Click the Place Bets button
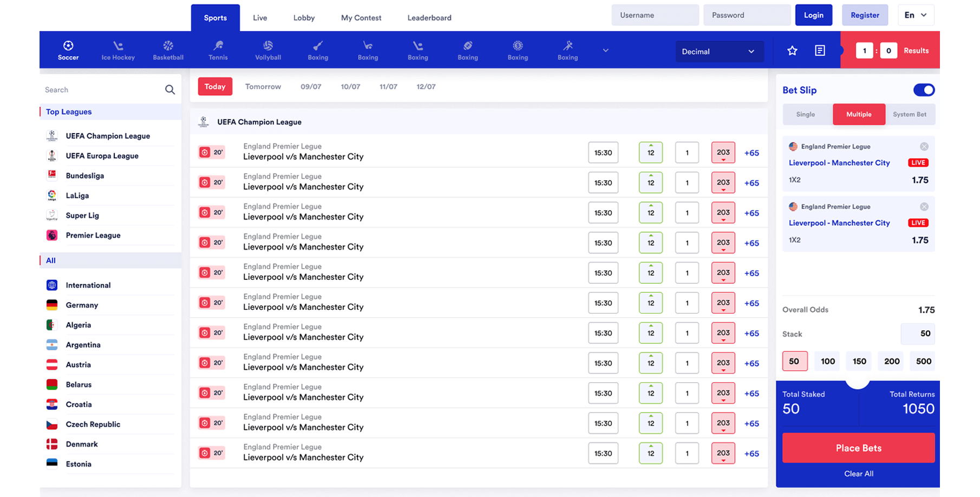Screen dimensions: 980x497 858,448
